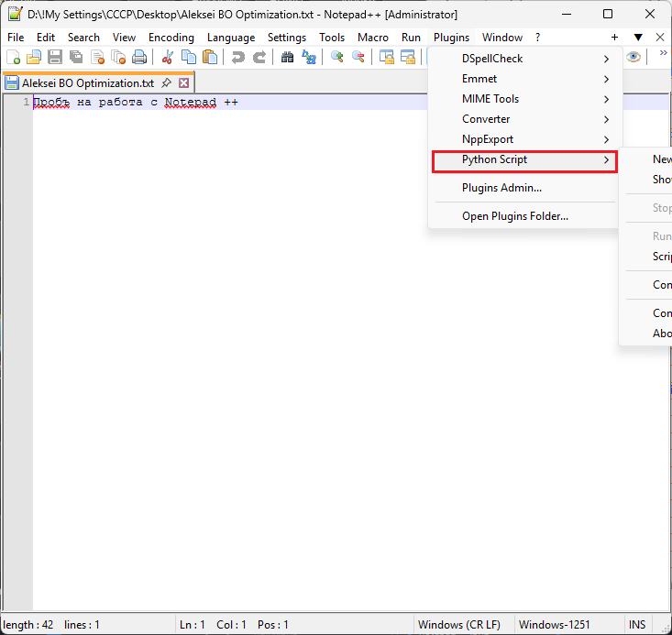Open the Tools menu
Viewport: 672px width, 635px height.
pyautogui.click(x=332, y=38)
